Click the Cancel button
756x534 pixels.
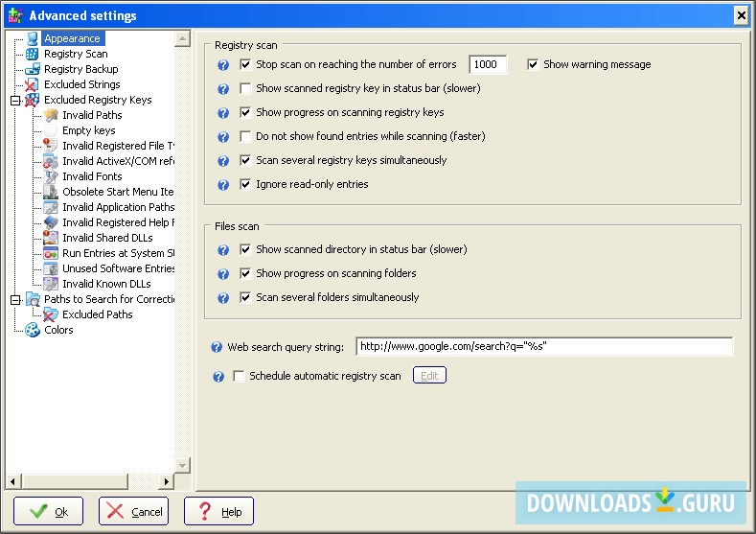pyautogui.click(x=133, y=511)
